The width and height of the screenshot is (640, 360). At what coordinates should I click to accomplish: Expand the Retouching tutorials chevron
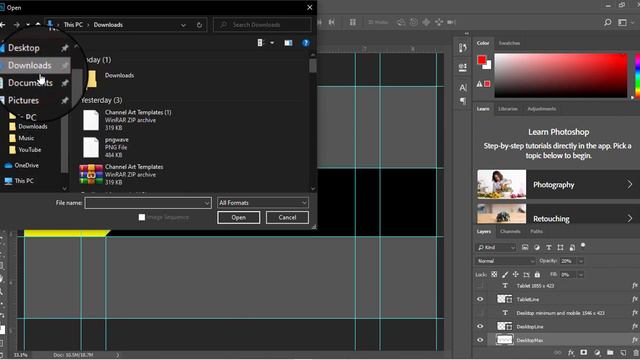(x=630, y=218)
